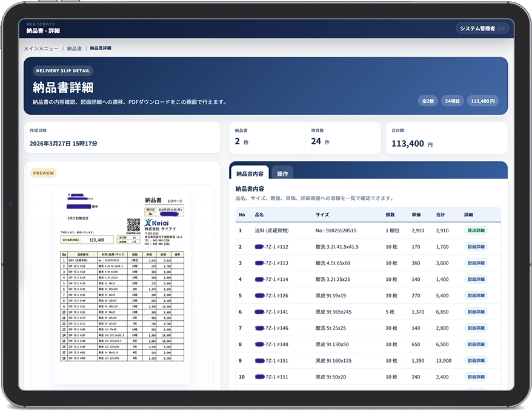Click the 2 枚 slip count value
Screen dimensions: 532x410
[242, 141]
